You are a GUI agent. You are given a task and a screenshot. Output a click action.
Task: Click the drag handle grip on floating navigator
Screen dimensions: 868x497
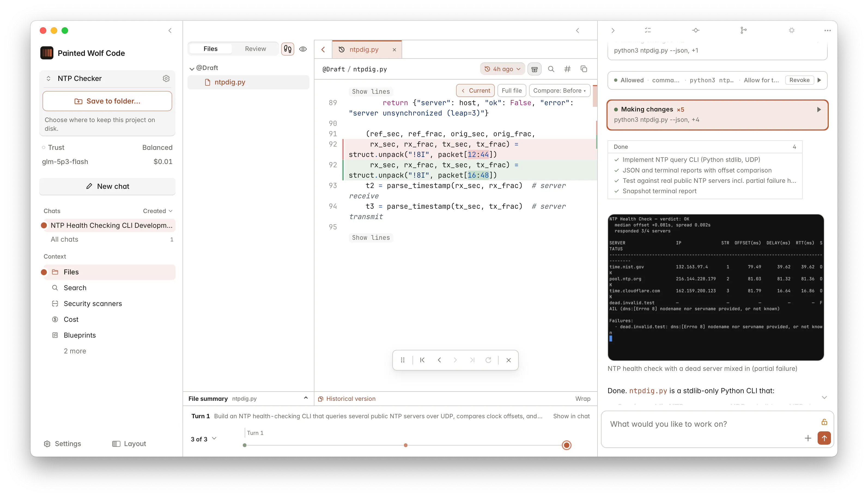(x=403, y=360)
